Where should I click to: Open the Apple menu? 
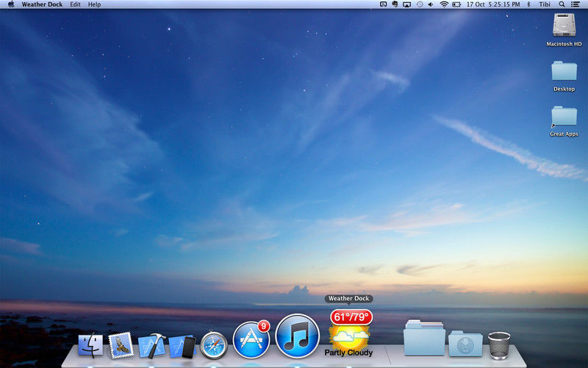tap(10, 4)
